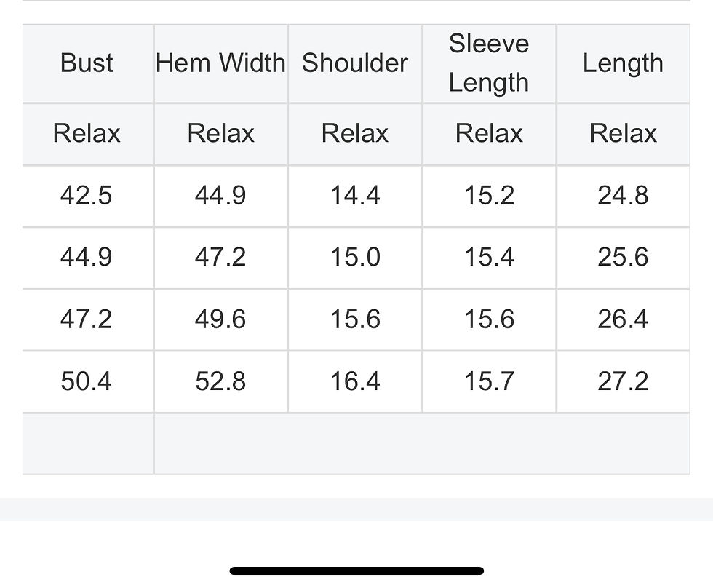Tap the 15.2 sleeve length cell
Viewport: 713px width, 588px height.
[x=489, y=196]
